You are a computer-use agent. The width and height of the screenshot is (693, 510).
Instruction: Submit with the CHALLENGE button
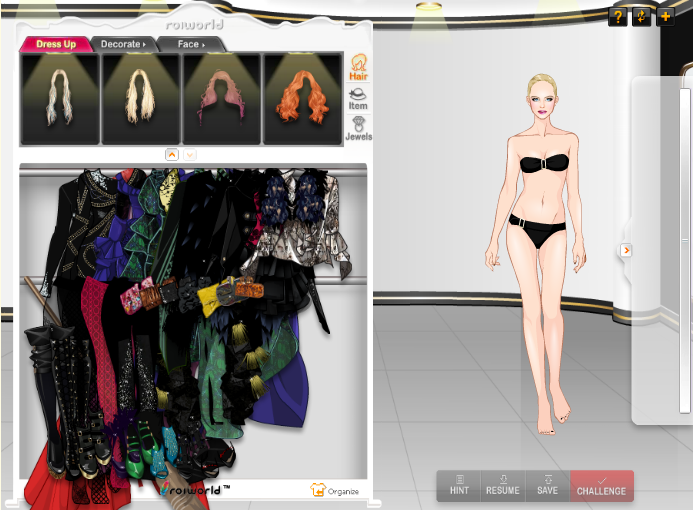tap(601, 486)
